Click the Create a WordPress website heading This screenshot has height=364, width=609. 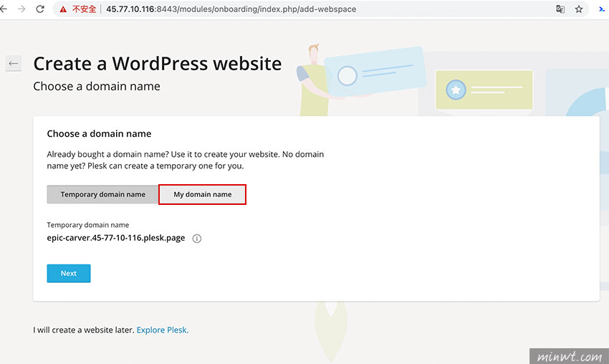click(158, 64)
